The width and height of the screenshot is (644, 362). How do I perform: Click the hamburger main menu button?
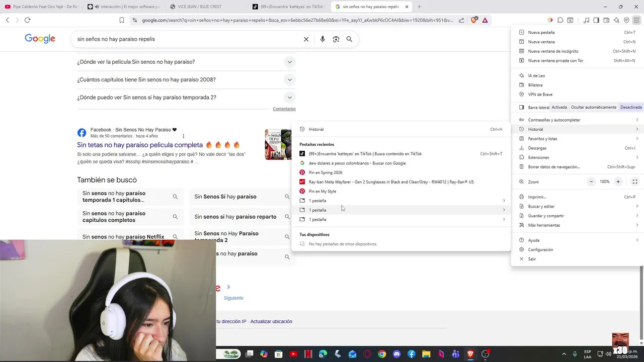tap(636, 20)
